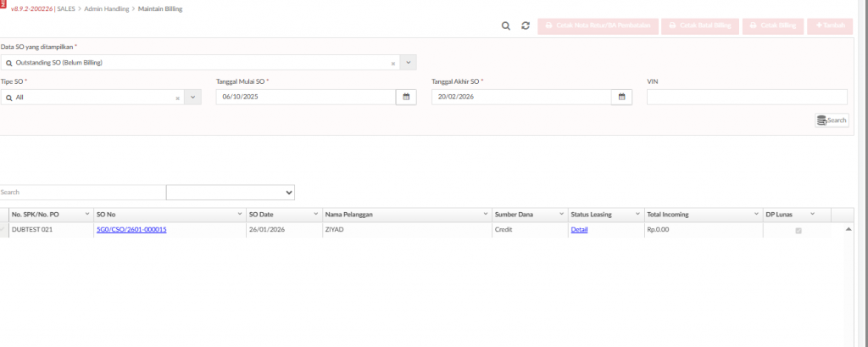Click the magnifier search icon in top toolbar
Viewport: 868px width, 347px height.
(506, 26)
